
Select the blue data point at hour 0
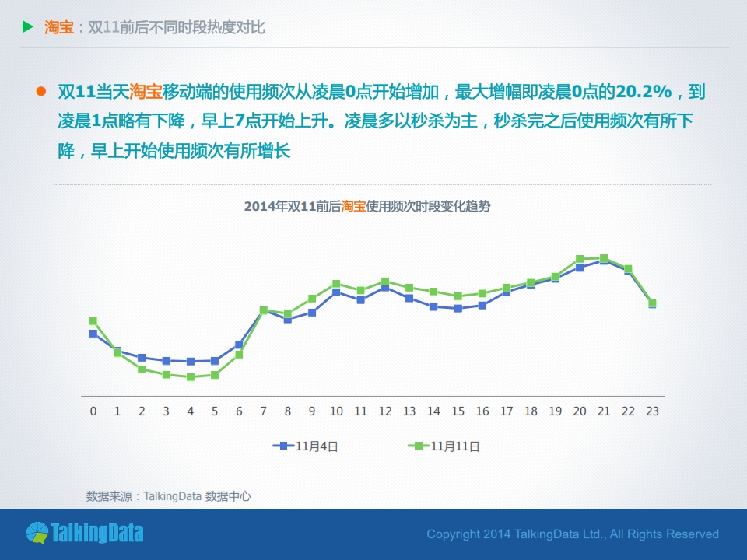pyautogui.click(x=93, y=334)
